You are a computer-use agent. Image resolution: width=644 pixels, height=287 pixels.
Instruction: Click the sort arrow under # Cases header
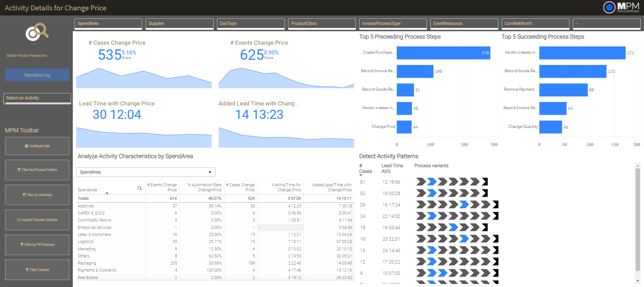click(361, 175)
